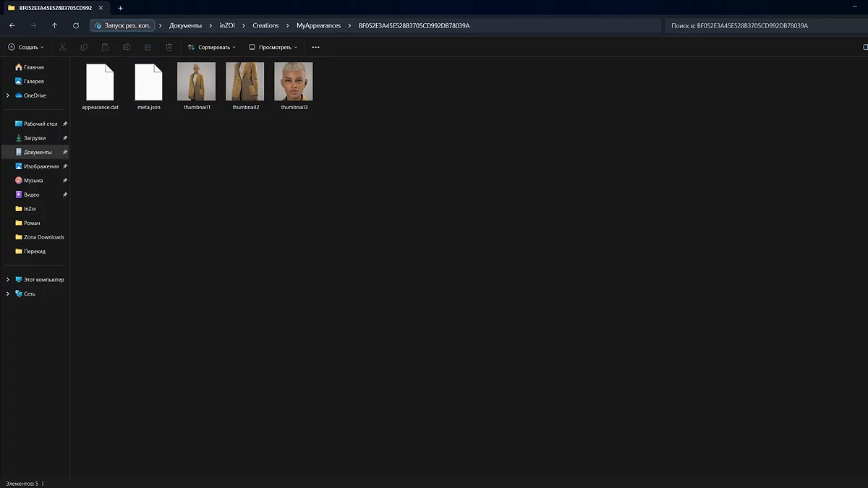Open the Загрузки folder in the sidebar

[35, 138]
